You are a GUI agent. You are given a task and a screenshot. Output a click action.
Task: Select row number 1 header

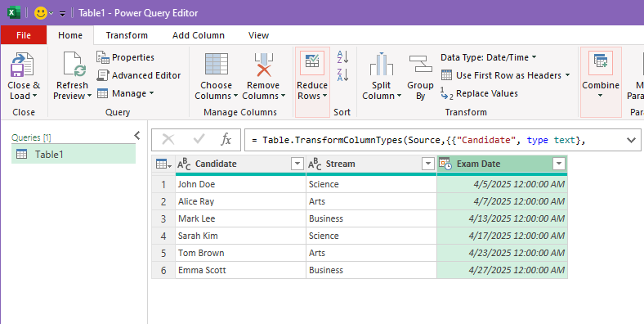(x=163, y=184)
